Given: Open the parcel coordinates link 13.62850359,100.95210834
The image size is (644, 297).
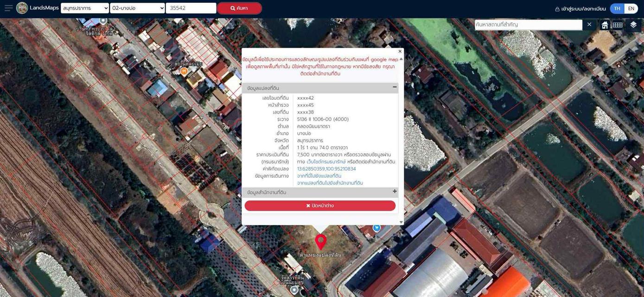Looking at the screenshot, I should click(x=326, y=169).
